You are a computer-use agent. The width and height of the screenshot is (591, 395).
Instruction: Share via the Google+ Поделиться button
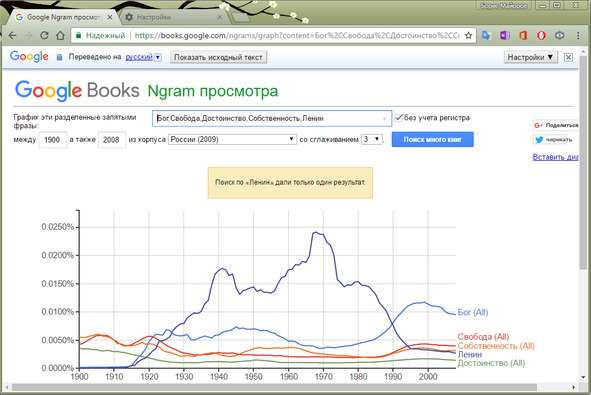[556, 125]
